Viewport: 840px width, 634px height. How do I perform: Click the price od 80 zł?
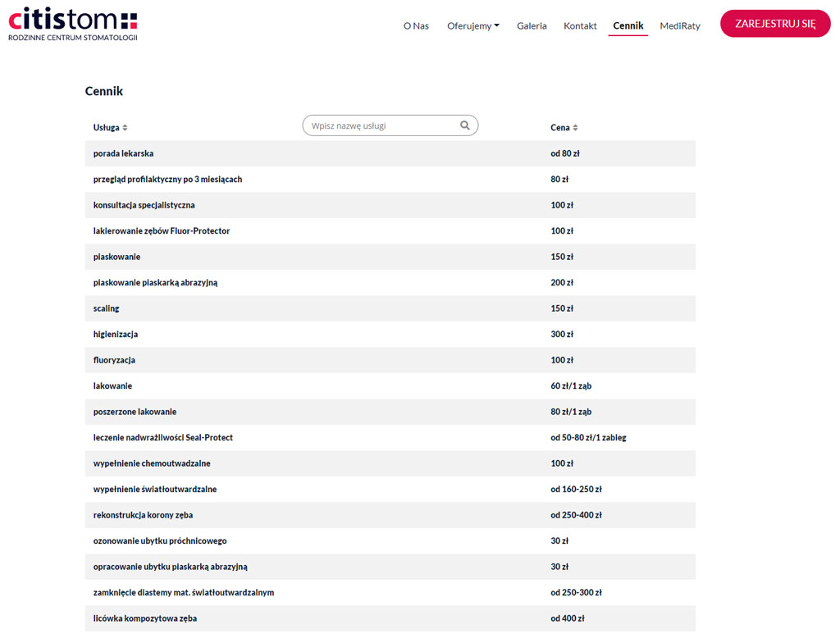click(565, 153)
